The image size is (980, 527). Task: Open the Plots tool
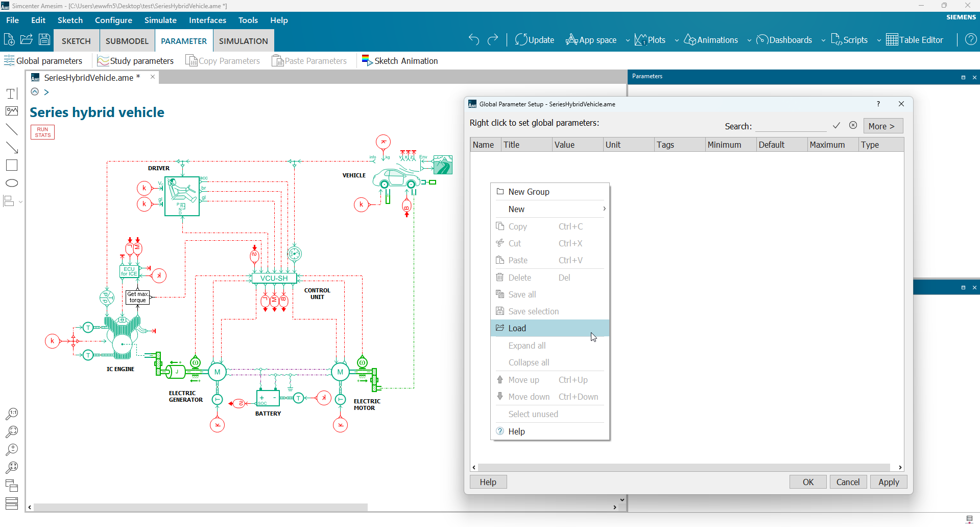coord(650,40)
